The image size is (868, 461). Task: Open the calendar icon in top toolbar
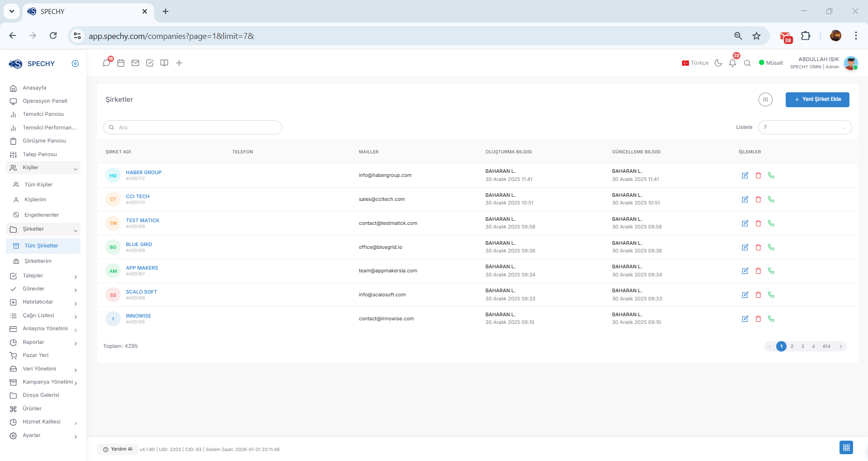click(x=121, y=63)
